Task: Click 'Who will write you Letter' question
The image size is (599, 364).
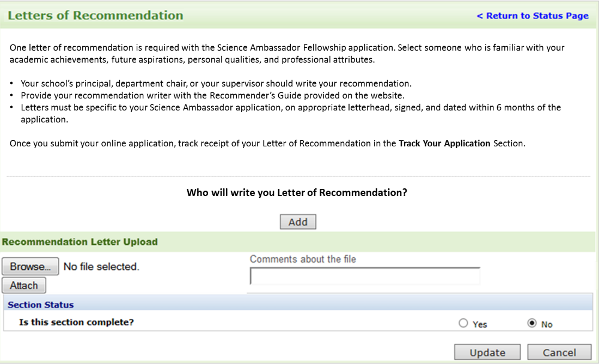Action: [297, 192]
